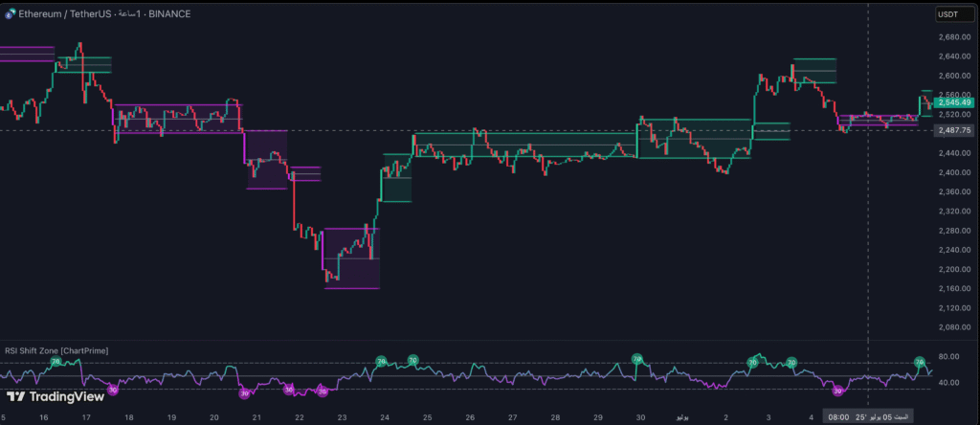Click the leftmost purple 30 RSI marker
The height and width of the screenshot is (425, 980).
[113, 390]
